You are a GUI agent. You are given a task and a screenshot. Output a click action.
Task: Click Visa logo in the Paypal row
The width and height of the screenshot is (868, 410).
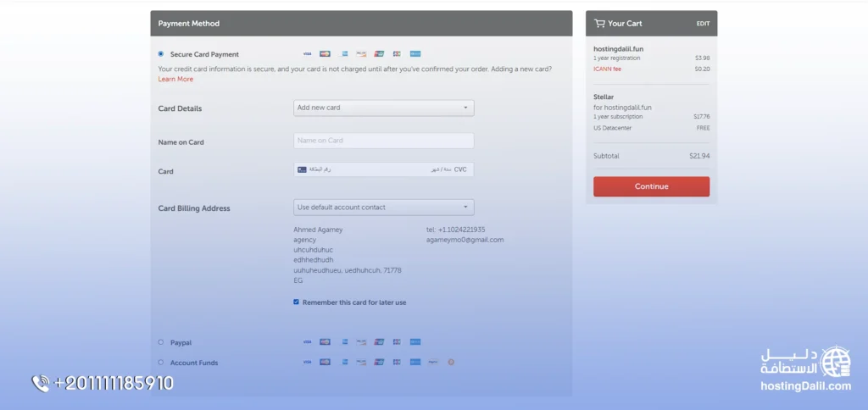click(x=307, y=342)
